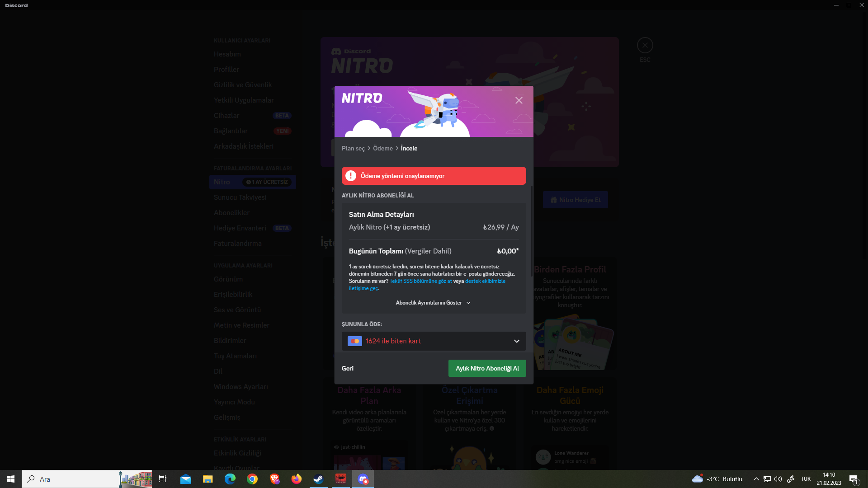Open Steam from the taskbar
This screenshot has width=868, height=488.
point(318,479)
